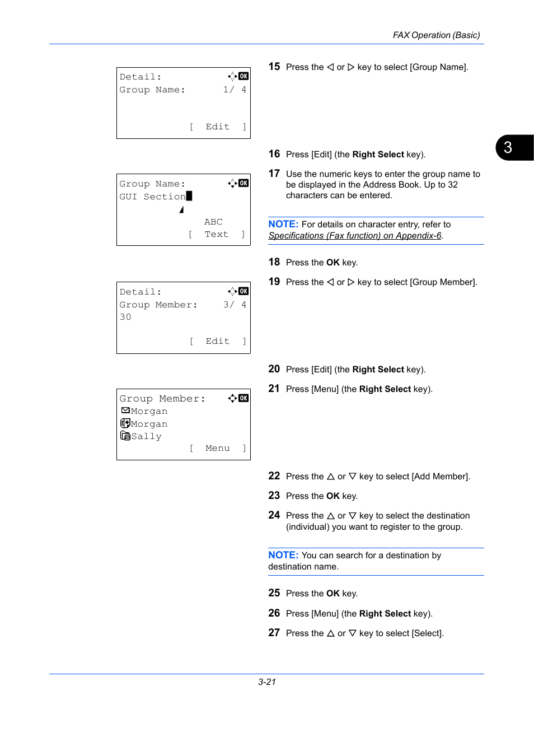Click the [Text] softkey in name entry screen
The height and width of the screenshot is (756, 534).
[217, 234]
